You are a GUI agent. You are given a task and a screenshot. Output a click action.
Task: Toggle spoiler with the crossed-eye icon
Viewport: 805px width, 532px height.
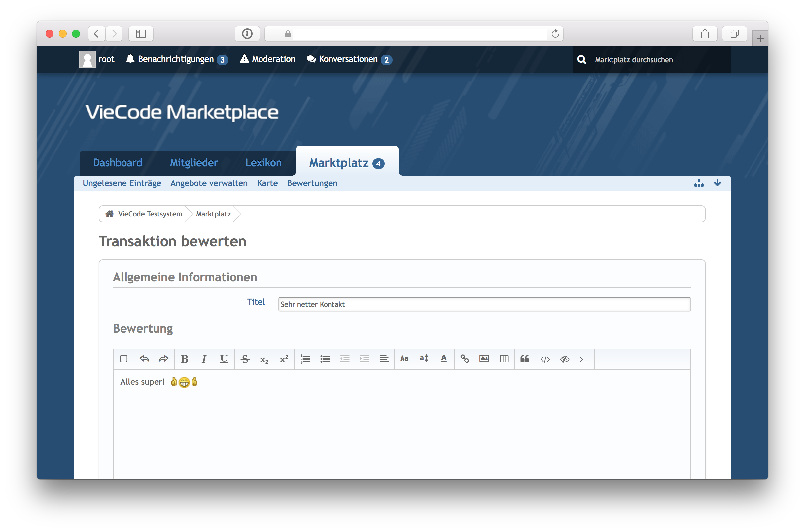565,359
